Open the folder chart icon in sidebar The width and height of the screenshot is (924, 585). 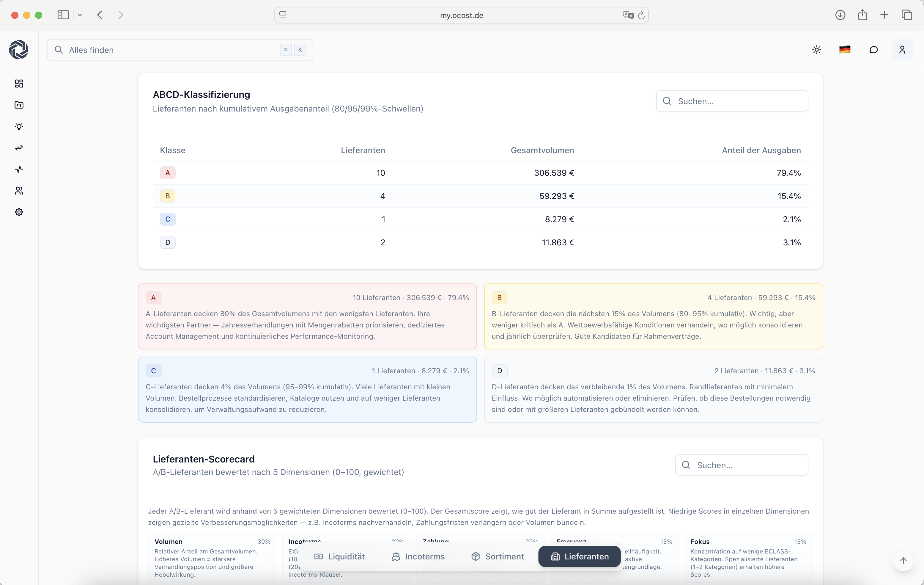[x=19, y=105]
